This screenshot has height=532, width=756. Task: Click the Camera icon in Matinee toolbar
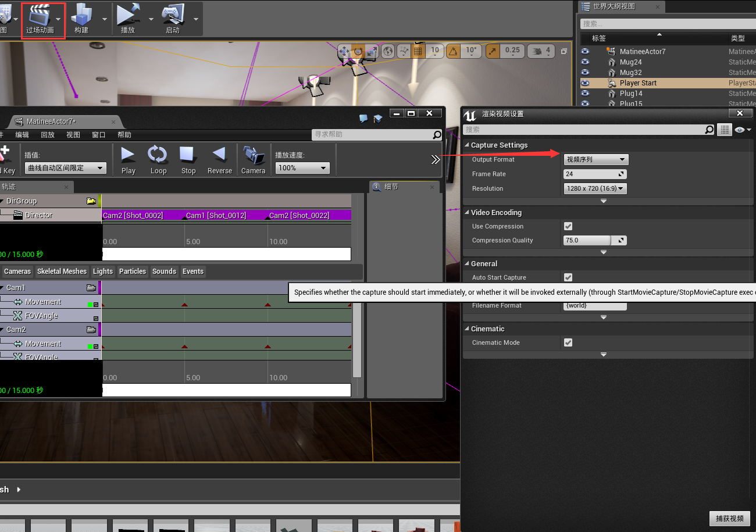(253, 160)
